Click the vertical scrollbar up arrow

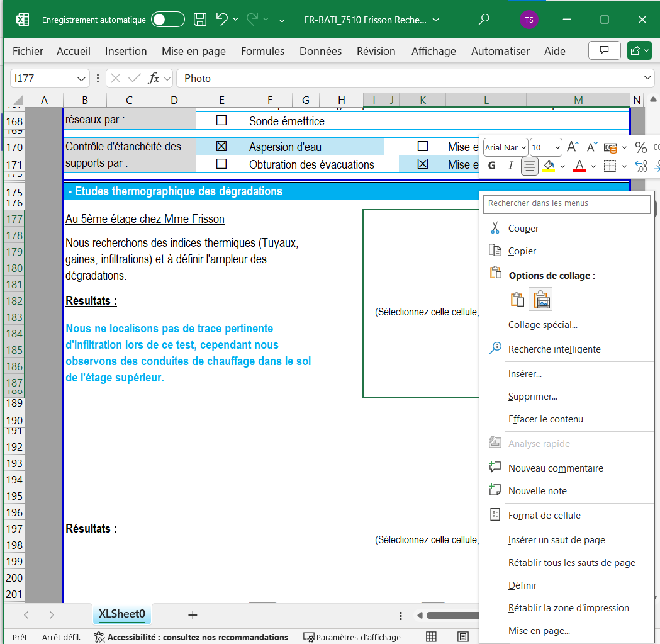tap(653, 99)
